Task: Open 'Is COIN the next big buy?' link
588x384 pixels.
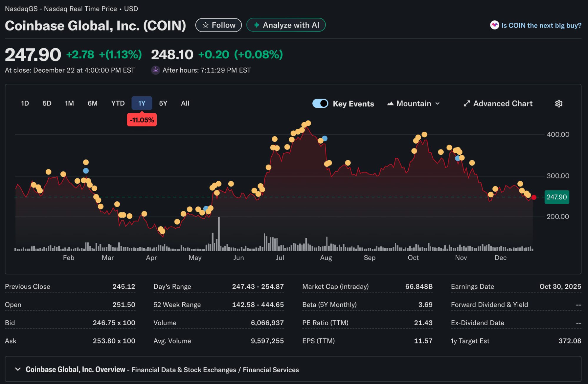Action: [541, 26]
